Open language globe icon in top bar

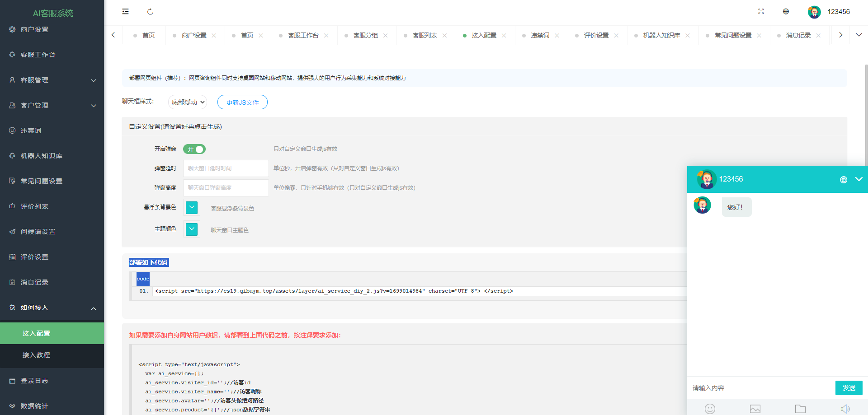pyautogui.click(x=786, y=12)
